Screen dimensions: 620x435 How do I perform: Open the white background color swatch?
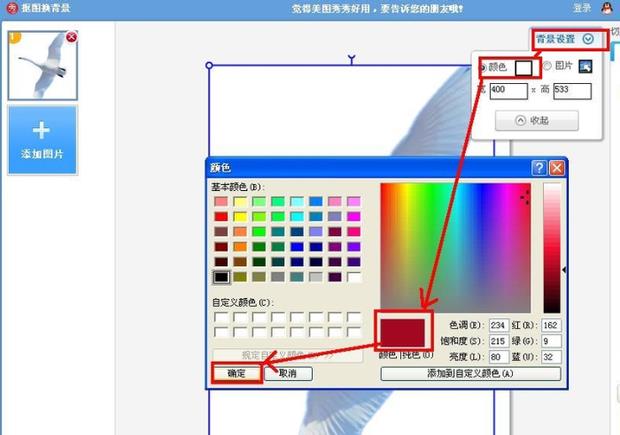[525, 67]
